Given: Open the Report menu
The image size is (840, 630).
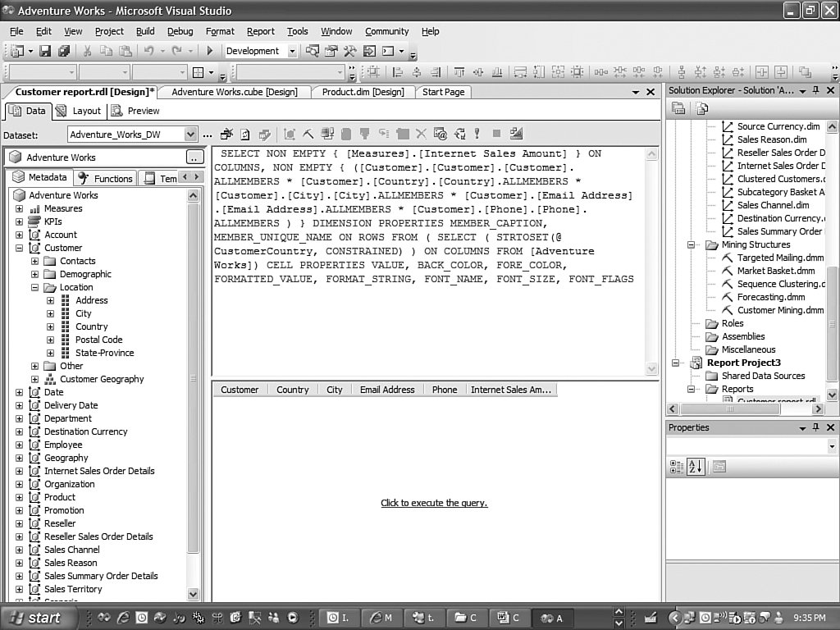Looking at the screenshot, I should point(260,32).
